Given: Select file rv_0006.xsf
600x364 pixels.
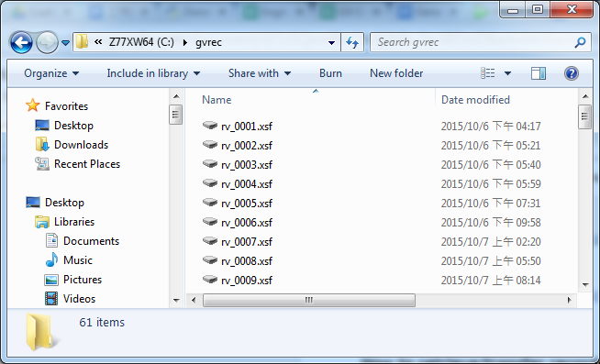Looking at the screenshot, I should click(247, 223).
